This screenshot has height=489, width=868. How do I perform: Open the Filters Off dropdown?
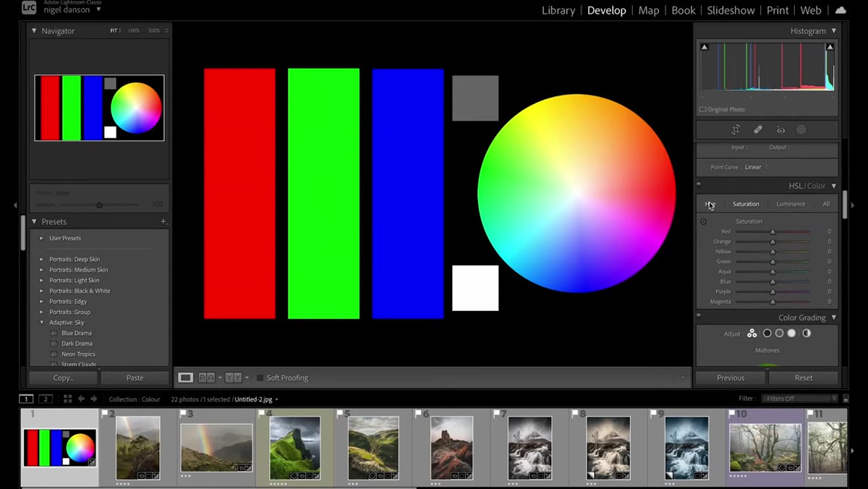coord(799,399)
